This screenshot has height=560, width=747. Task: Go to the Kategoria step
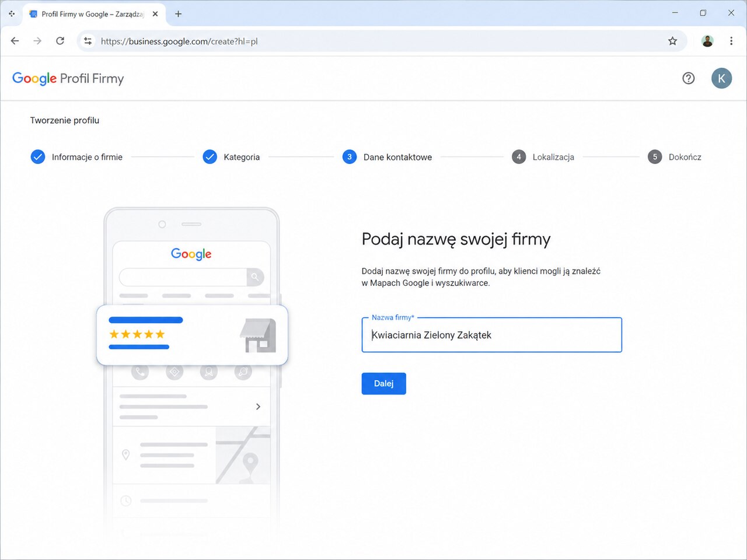point(231,157)
